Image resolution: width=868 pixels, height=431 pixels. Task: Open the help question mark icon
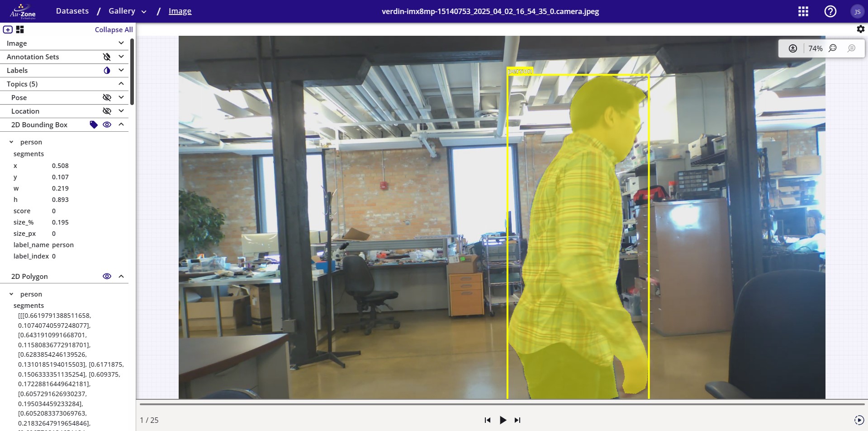click(830, 11)
